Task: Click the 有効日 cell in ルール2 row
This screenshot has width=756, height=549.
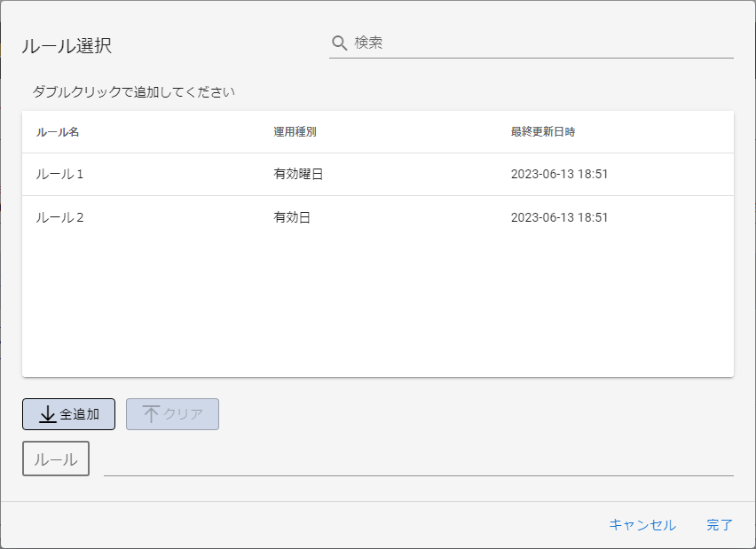Action: (x=292, y=217)
